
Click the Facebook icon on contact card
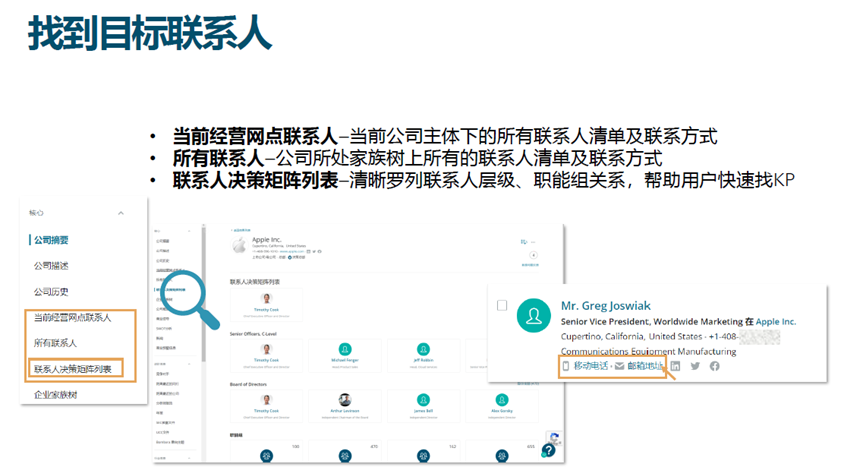[x=714, y=366]
